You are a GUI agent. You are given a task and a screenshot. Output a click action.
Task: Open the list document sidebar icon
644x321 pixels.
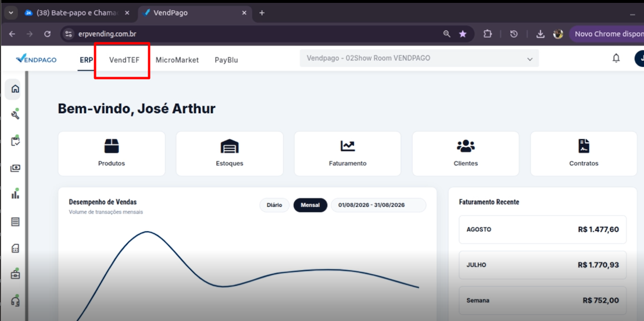click(x=15, y=222)
